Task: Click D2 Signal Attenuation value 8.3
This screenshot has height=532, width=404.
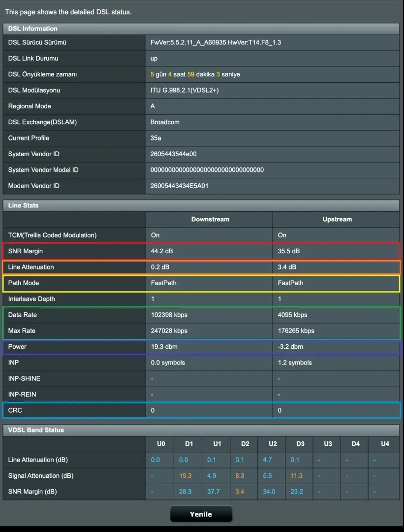Action: tap(240, 476)
